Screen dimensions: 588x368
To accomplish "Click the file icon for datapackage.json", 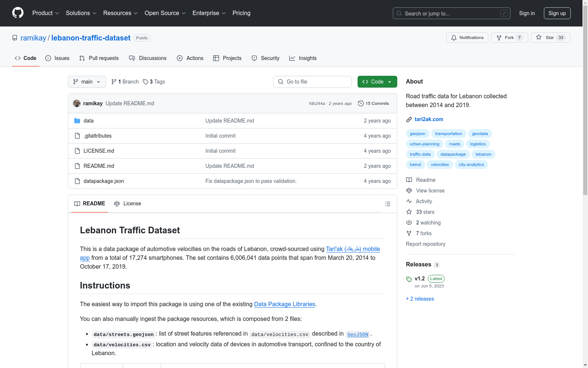I will (77, 181).
